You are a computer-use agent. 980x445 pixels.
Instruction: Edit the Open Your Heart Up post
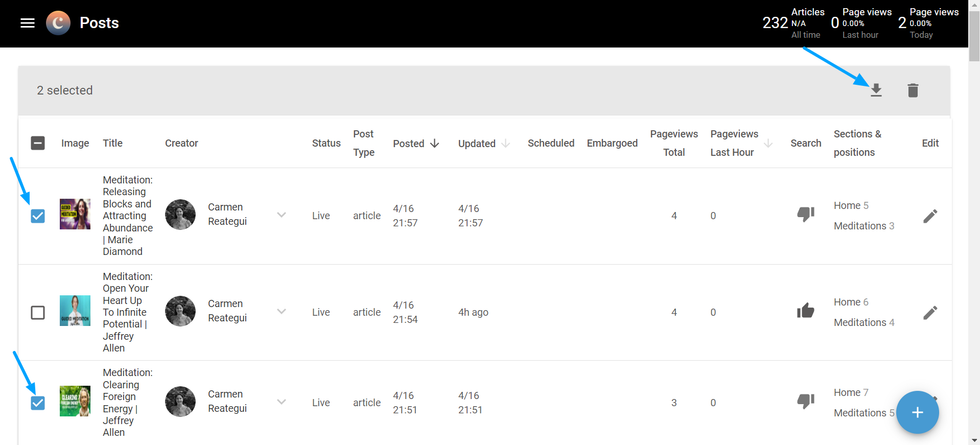tap(930, 312)
